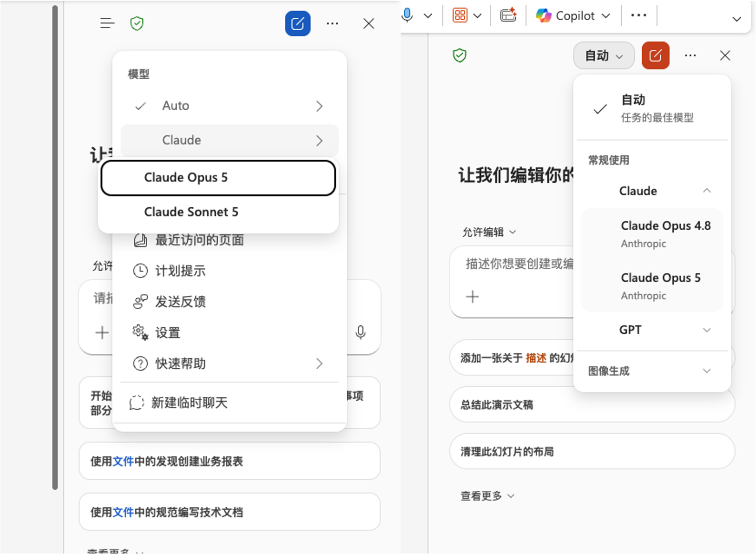
Task: Click 发送反馈 menu entry
Action: pyautogui.click(x=229, y=302)
